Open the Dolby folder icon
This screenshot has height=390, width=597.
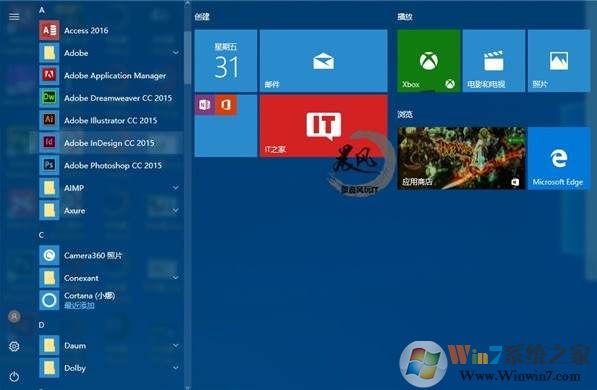click(x=49, y=368)
